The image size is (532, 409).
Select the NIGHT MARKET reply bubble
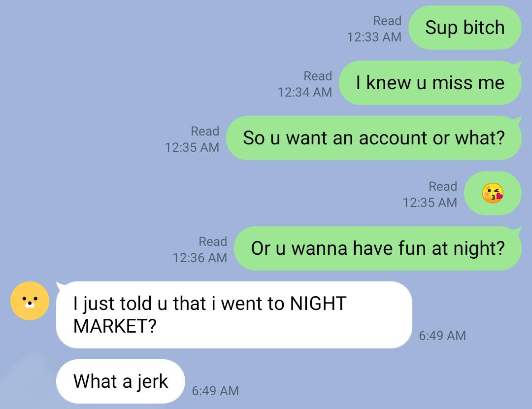(234, 315)
